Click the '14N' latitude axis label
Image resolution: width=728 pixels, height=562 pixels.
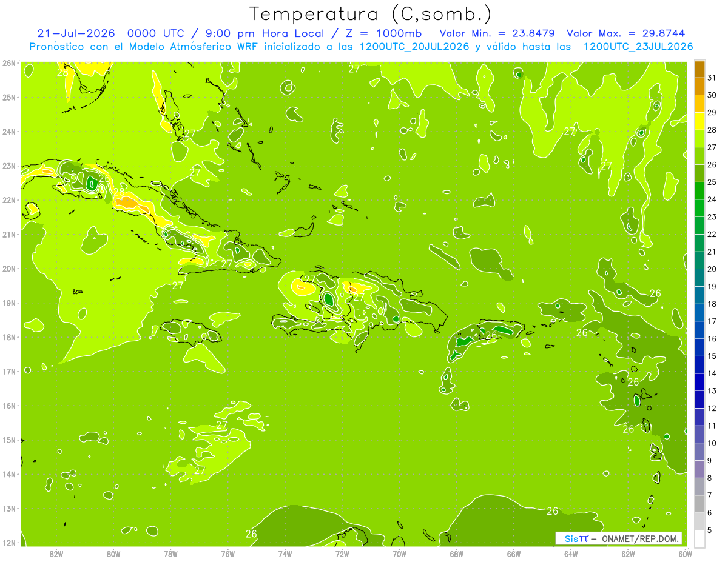(x=9, y=474)
